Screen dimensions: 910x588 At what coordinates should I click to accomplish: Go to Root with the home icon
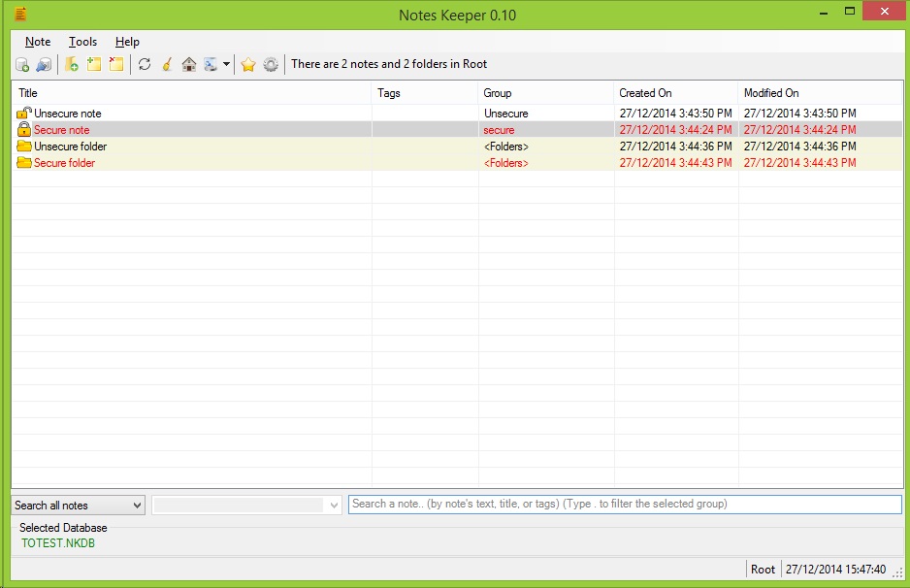(189, 65)
